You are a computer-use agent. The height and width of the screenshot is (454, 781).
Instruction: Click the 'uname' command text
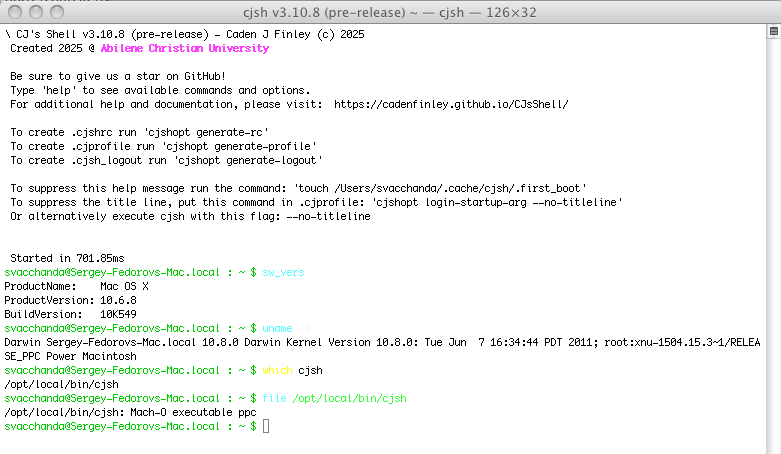pos(277,328)
